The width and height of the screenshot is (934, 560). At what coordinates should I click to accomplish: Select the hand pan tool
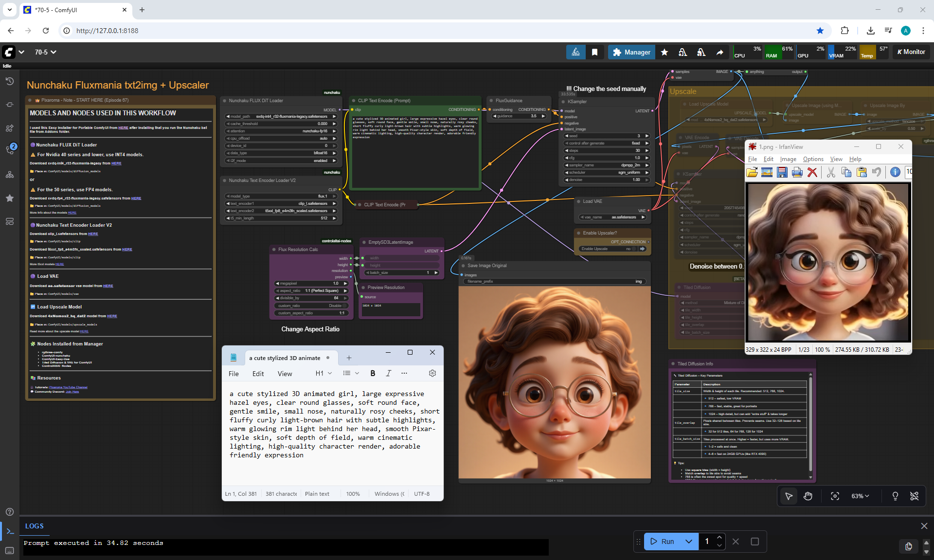[808, 496]
